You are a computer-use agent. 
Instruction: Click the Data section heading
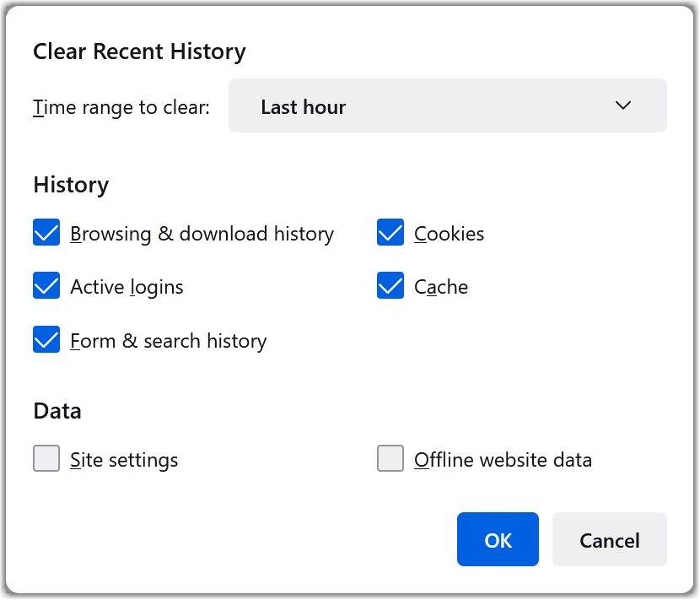tap(57, 410)
